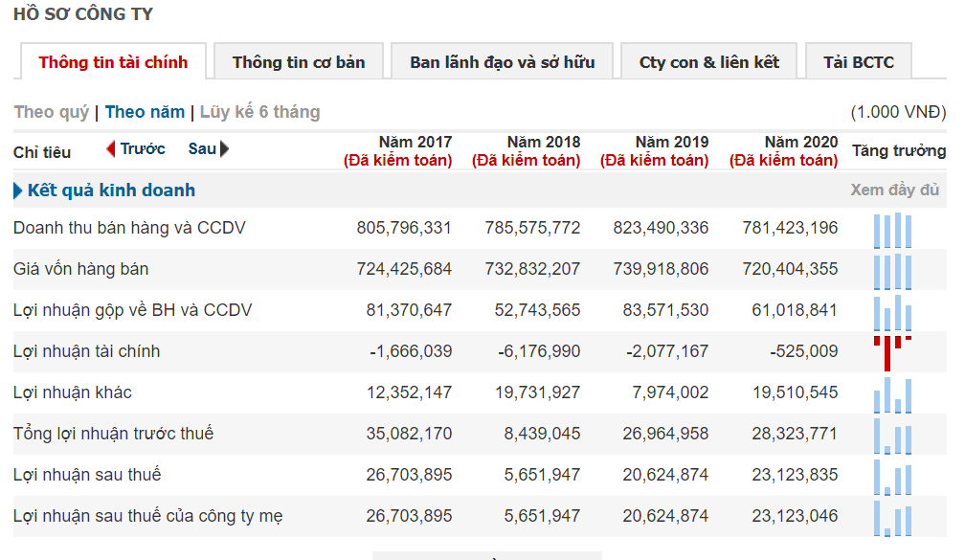Open growth chart for Lợi nhuận khác
The width and height of the screenshot is (965, 560).
coord(892,393)
